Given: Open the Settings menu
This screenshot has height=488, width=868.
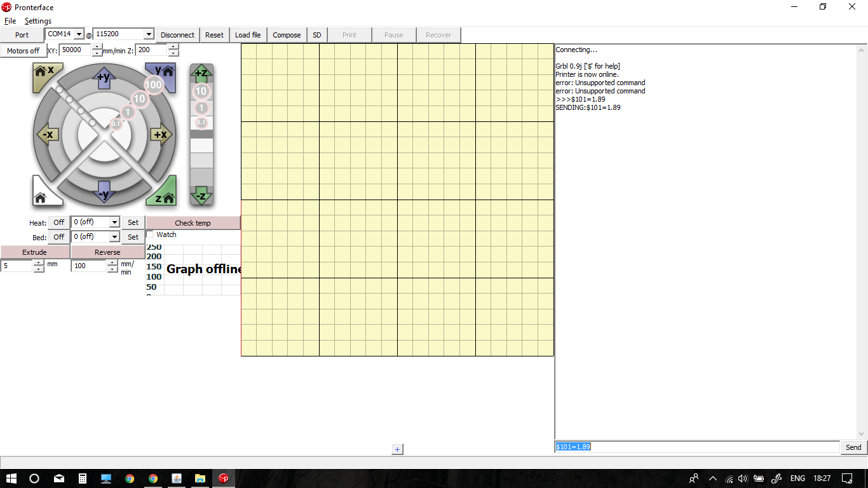Looking at the screenshot, I should pos(38,21).
